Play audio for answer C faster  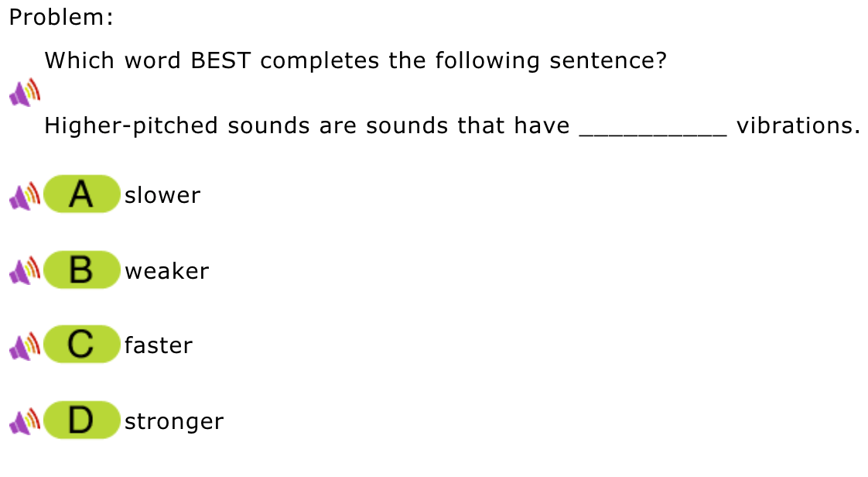[x=25, y=346]
